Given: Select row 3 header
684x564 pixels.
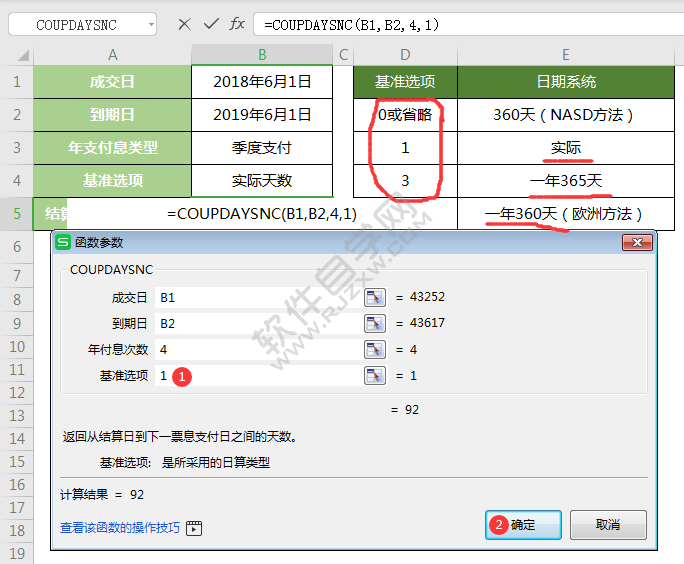Looking at the screenshot, I should (16, 148).
